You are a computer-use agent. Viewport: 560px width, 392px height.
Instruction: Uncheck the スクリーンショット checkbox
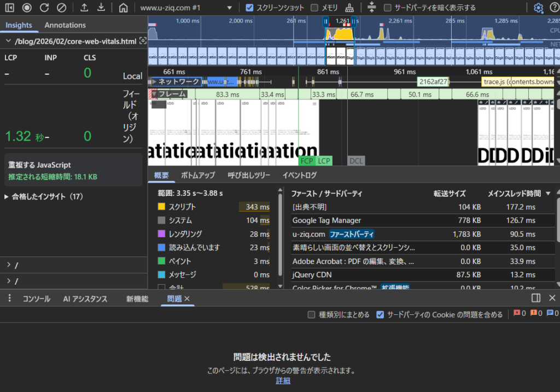(250, 8)
